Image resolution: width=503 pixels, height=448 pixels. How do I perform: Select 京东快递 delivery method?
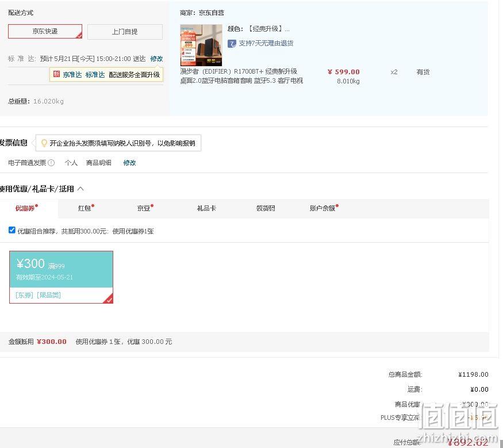click(x=45, y=32)
